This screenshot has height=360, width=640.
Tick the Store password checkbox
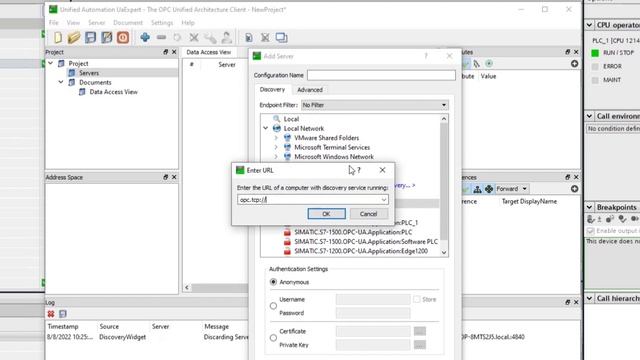[x=417, y=299]
